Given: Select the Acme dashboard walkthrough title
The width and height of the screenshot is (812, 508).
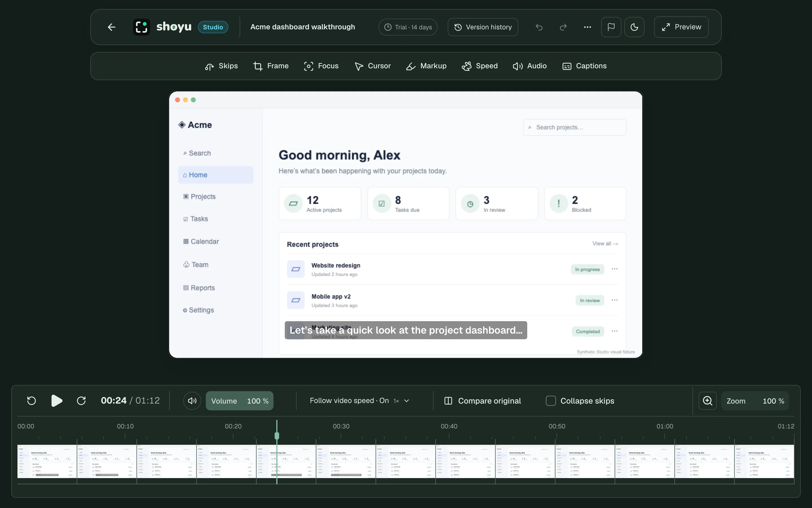Looking at the screenshot, I should click(x=302, y=27).
